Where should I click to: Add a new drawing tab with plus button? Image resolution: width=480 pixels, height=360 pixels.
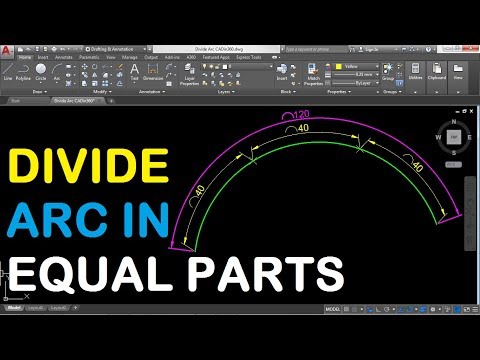coord(111,100)
